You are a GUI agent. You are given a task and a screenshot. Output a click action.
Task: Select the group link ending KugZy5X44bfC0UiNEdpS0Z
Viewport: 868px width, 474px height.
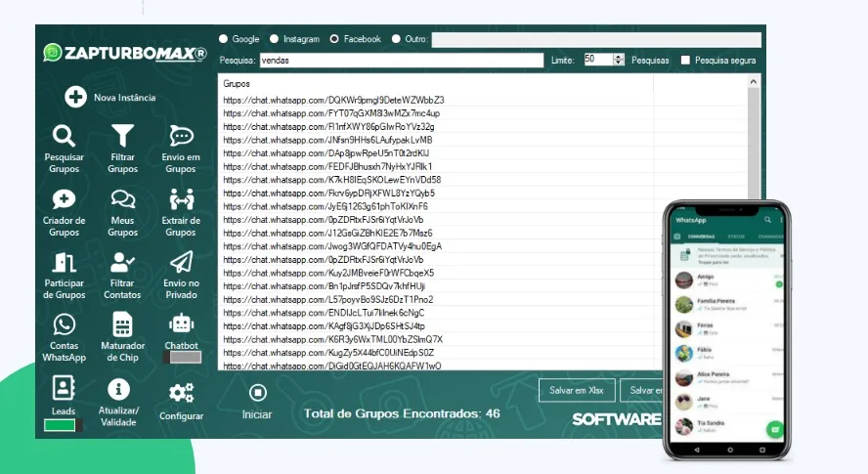coord(328,353)
